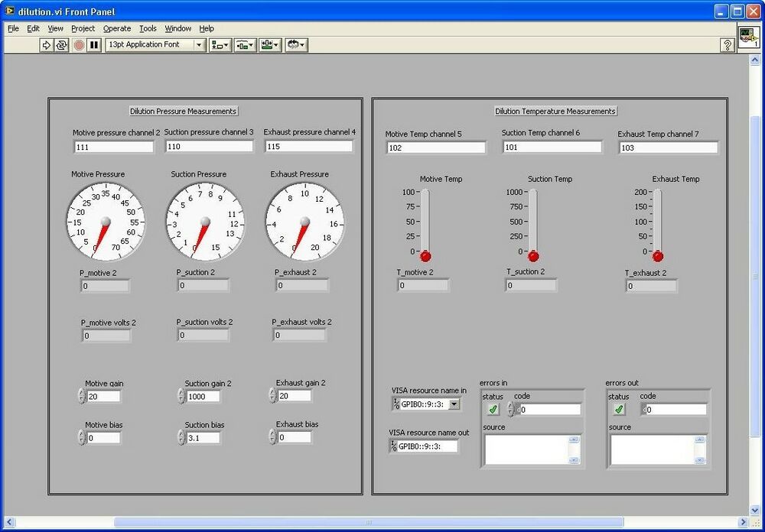This screenshot has width=765, height=532.
Task: Click the Run Continuously toolbar icon
Action: pyautogui.click(x=63, y=45)
